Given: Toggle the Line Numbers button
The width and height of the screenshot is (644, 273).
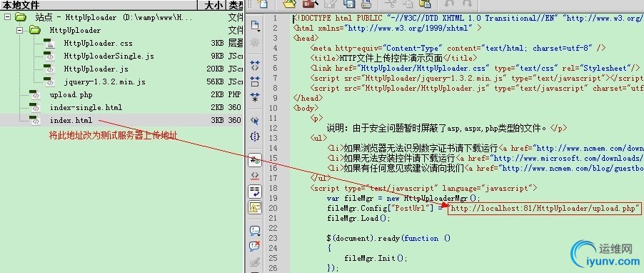Looking at the screenshot, I should coord(255,159).
